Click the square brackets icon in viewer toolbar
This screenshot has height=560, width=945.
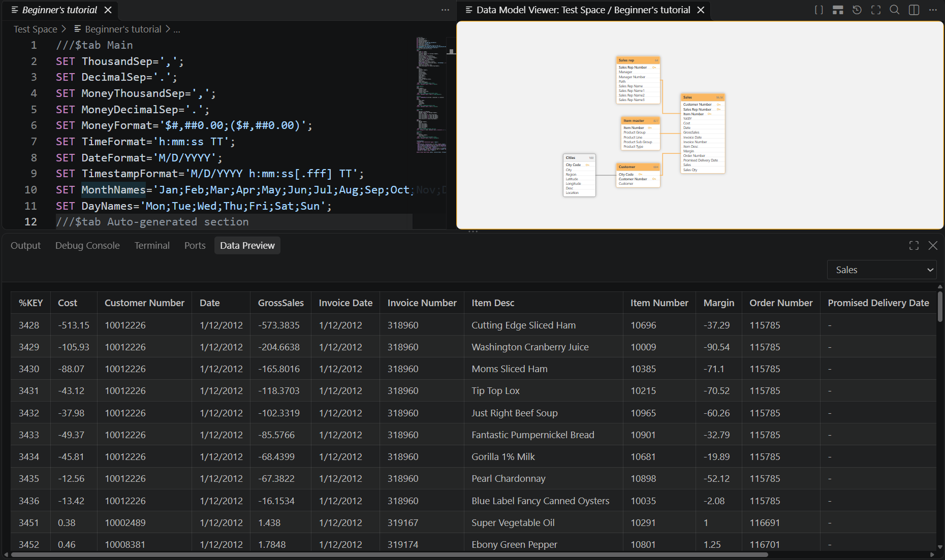(x=818, y=10)
